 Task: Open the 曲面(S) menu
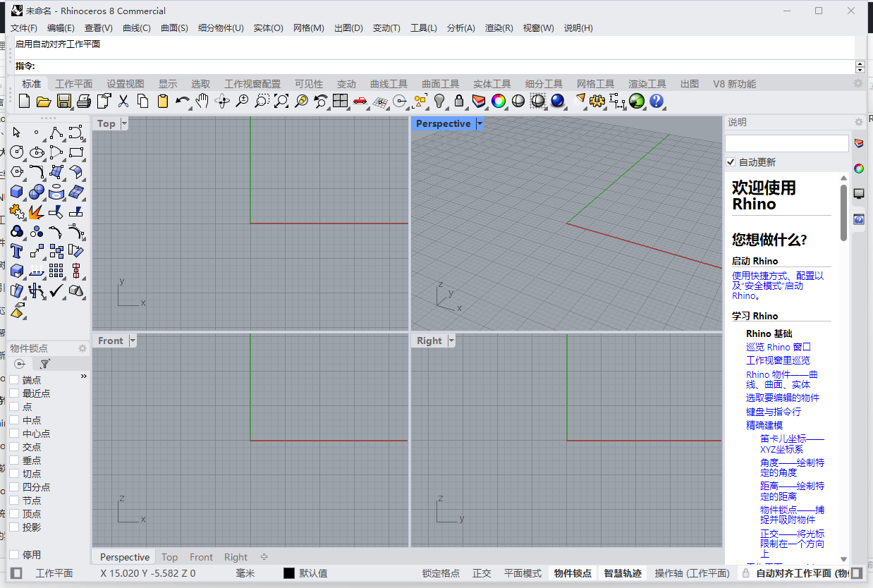(174, 28)
